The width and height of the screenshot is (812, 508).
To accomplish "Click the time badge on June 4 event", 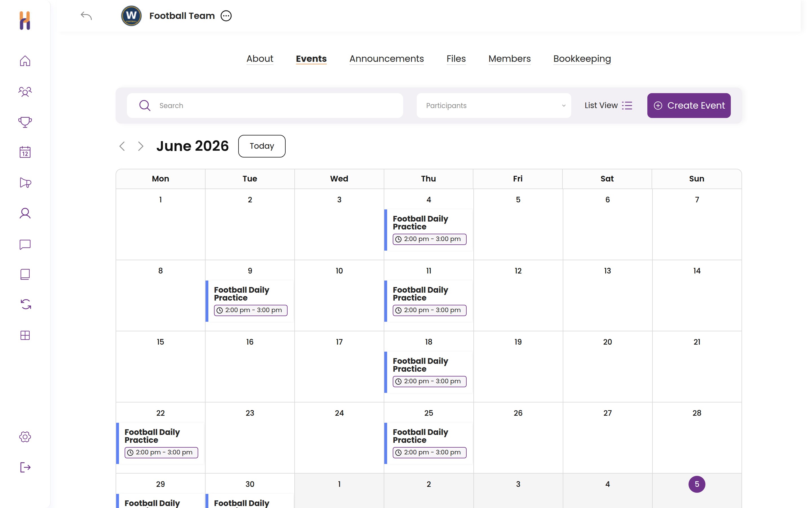I will tap(429, 239).
